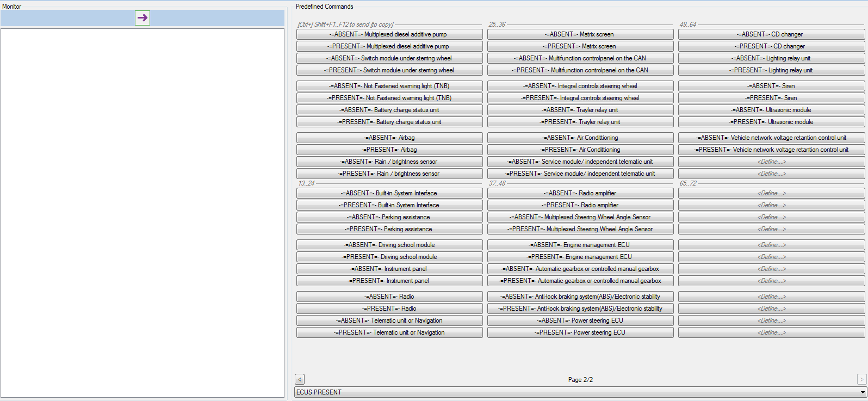Select ABSENT Engine management ECU

pyautogui.click(x=580, y=245)
